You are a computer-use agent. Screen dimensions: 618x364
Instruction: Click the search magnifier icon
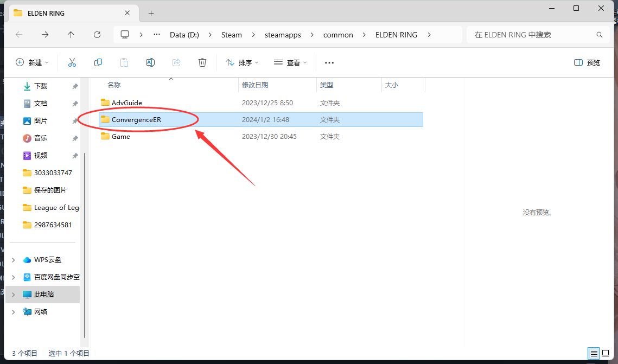coord(600,35)
